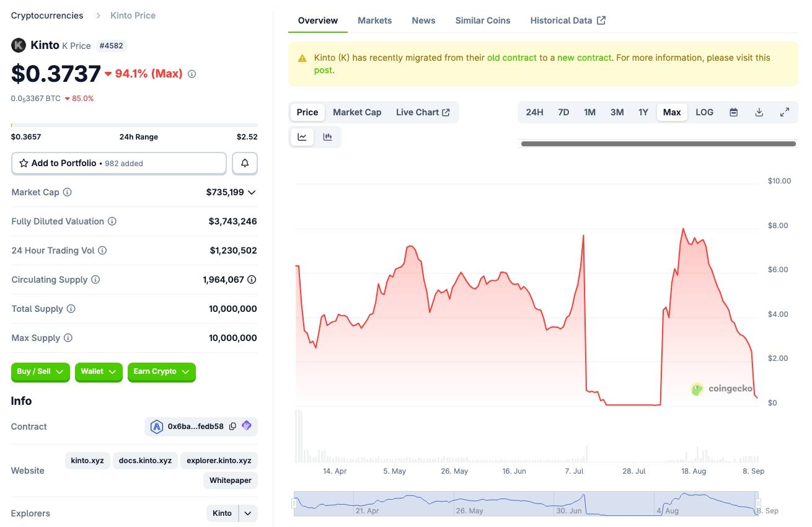Open the Buy / Sell dropdown
The image size is (812, 527).
coord(40,371)
